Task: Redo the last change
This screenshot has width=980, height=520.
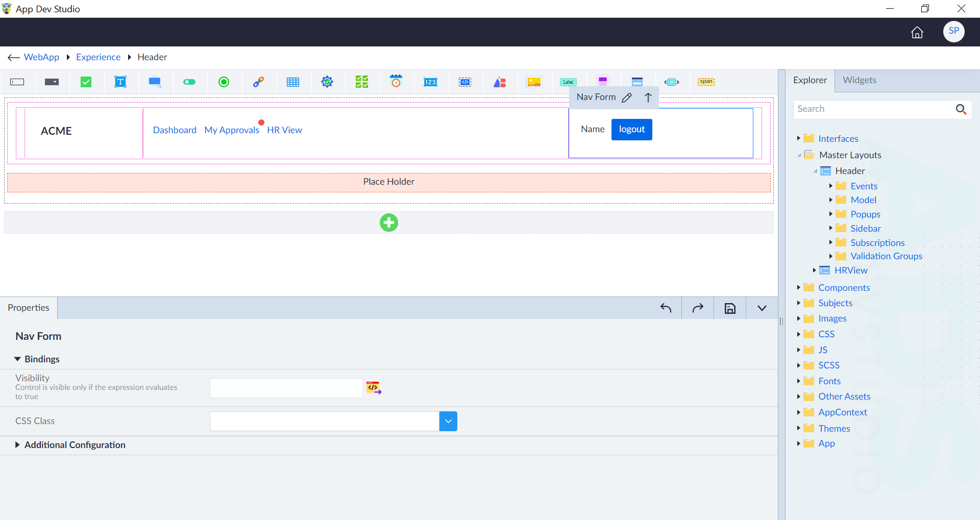Action: pos(698,308)
